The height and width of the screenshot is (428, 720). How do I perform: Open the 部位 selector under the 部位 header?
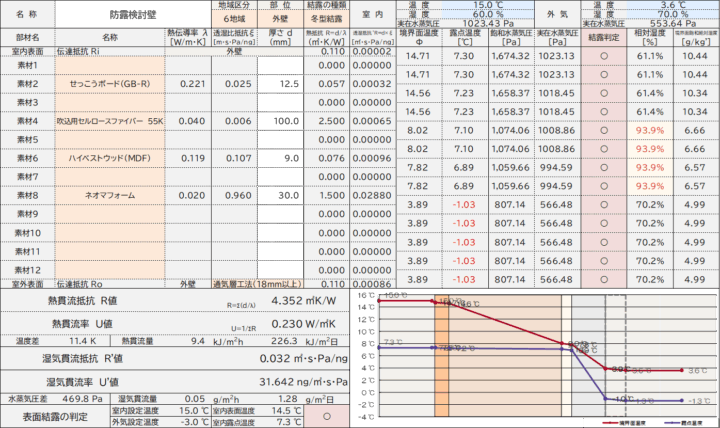pyautogui.click(x=280, y=19)
